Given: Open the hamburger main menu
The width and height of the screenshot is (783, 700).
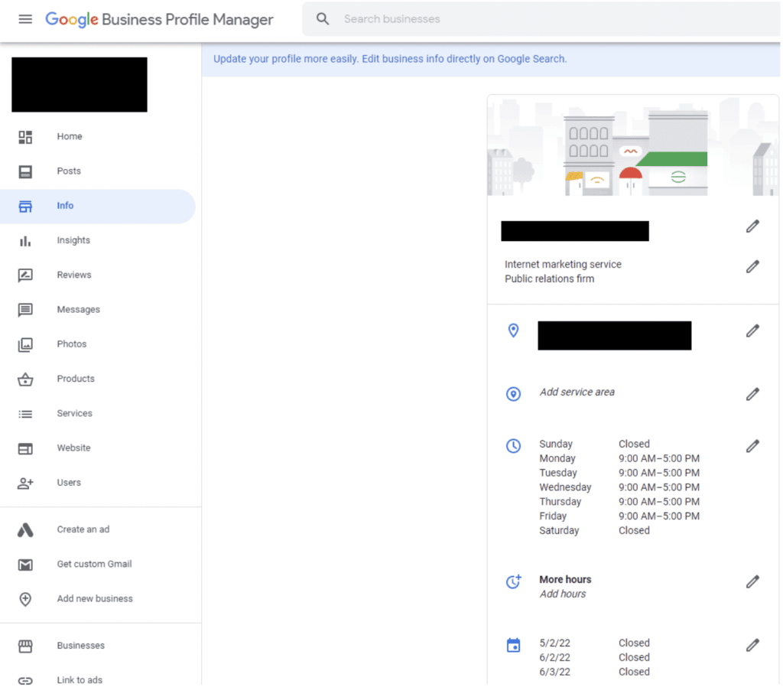Looking at the screenshot, I should pos(25,19).
